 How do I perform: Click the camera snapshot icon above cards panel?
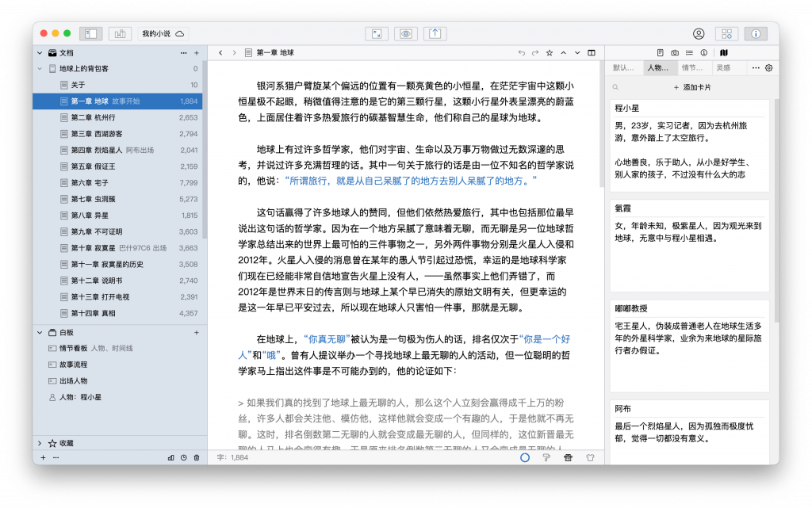675,53
